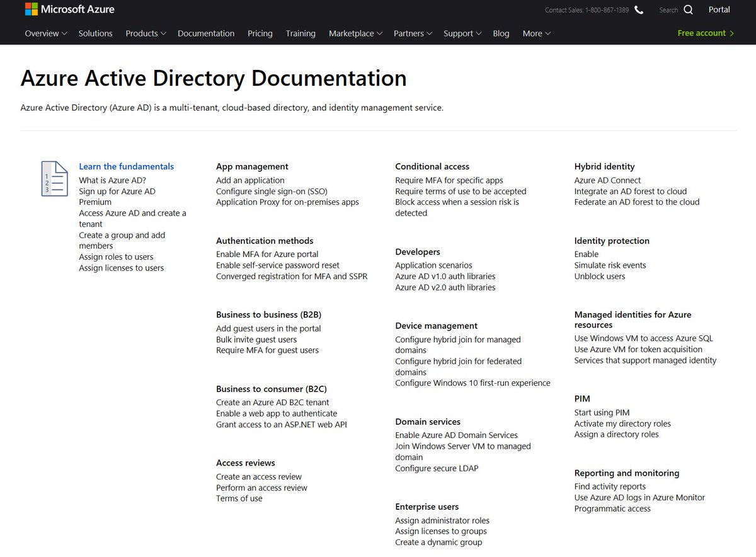Open Block access when session risk detected

click(457, 207)
